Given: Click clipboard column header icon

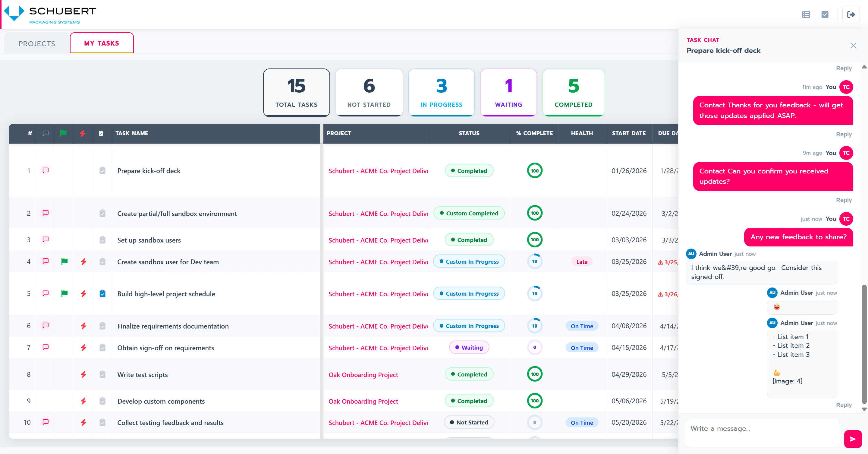Looking at the screenshot, I should coord(101,133).
